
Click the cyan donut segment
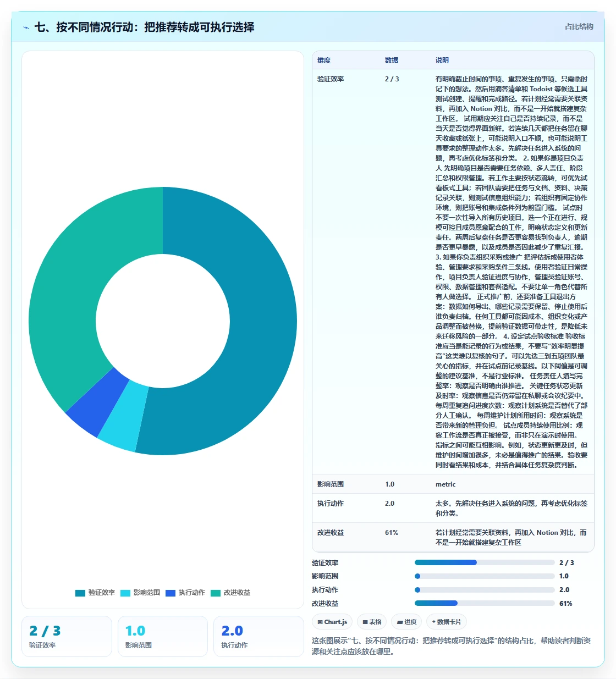click(x=124, y=419)
